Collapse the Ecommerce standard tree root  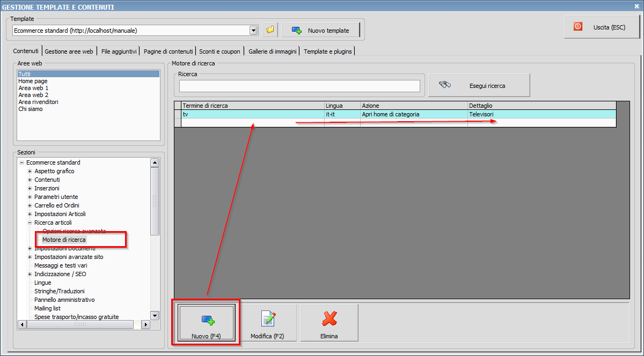tap(21, 162)
